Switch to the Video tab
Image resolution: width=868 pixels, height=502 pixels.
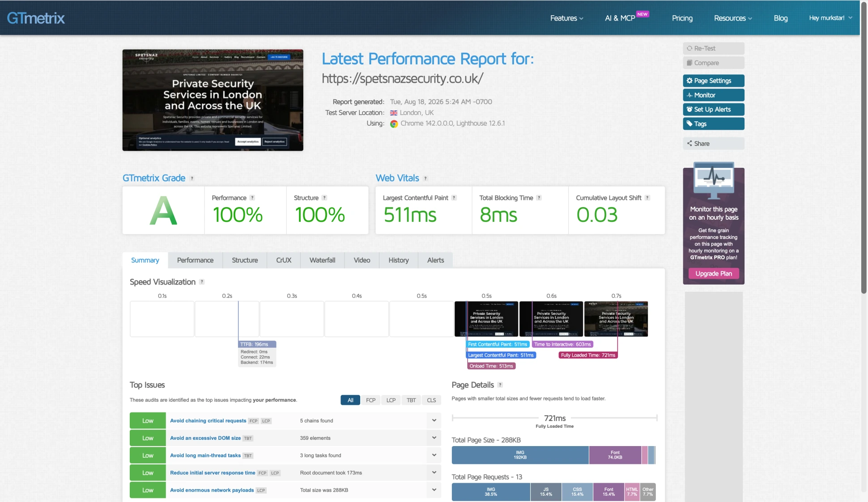pyautogui.click(x=362, y=260)
